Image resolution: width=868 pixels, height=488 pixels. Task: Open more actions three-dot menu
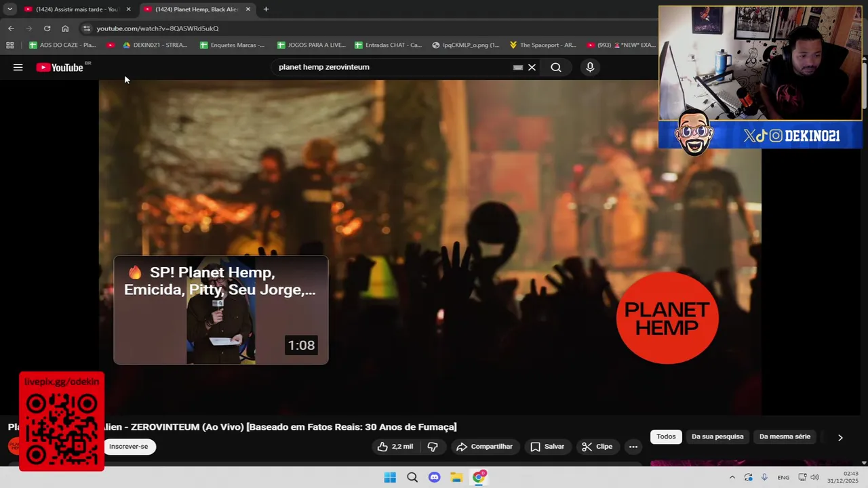click(x=633, y=447)
